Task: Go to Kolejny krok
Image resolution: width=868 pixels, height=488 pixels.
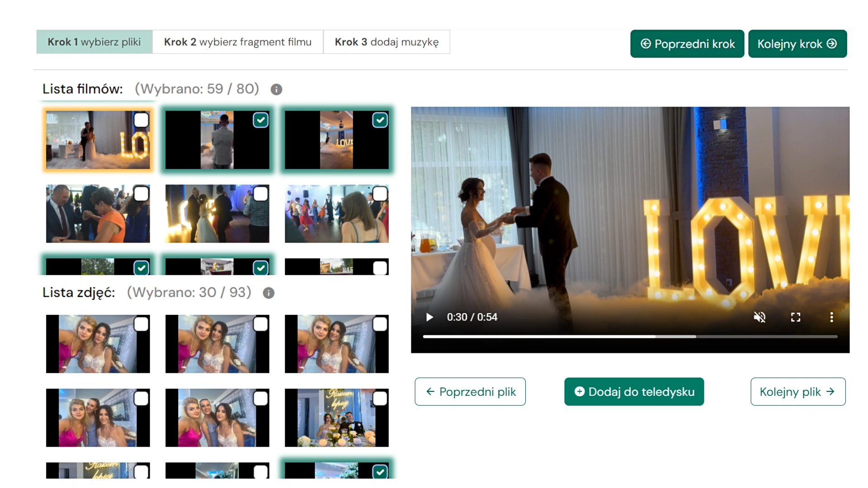Action: (x=797, y=44)
